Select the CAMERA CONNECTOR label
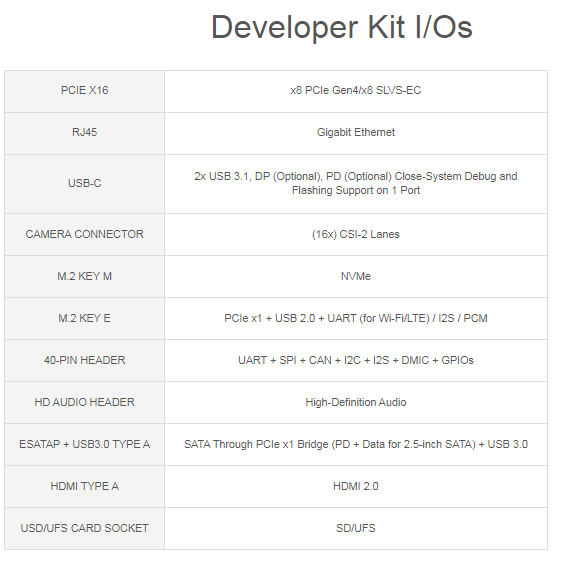 [85, 234]
